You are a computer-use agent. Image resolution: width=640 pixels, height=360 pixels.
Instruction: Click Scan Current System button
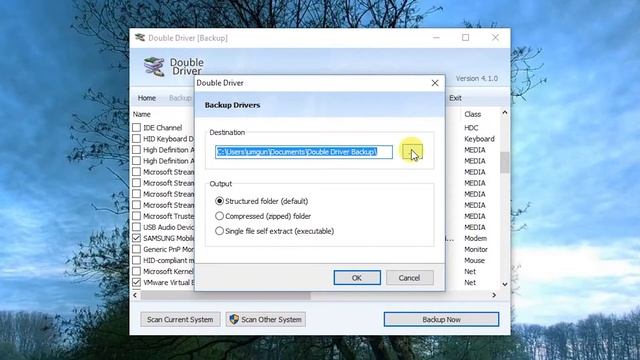[x=180, y=319]
